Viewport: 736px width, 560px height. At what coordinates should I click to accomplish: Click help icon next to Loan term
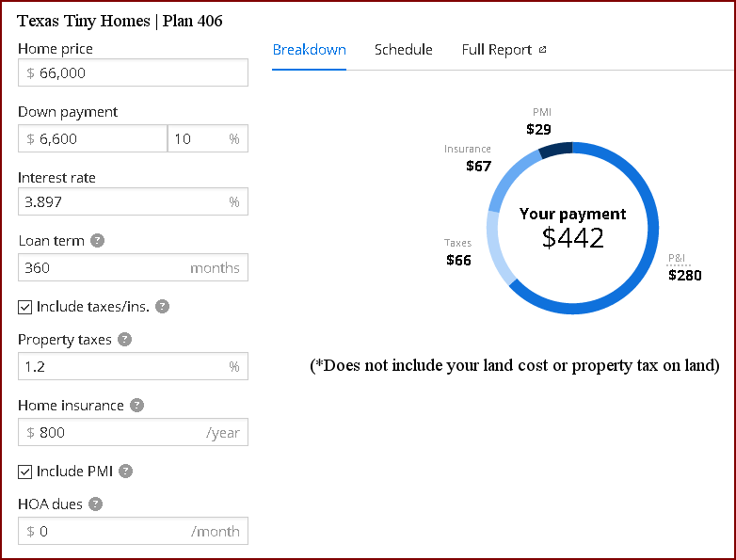click(x=98, y=241)
